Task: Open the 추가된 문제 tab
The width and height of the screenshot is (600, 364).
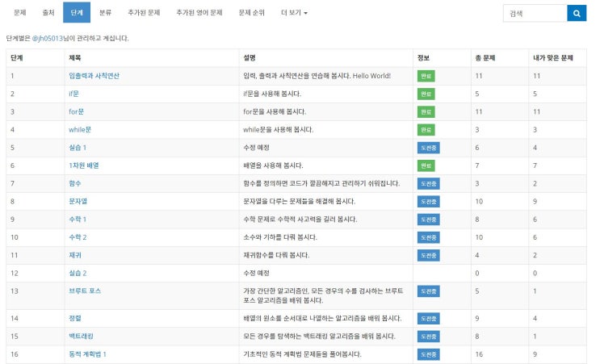Action: [x=144, y=13]
